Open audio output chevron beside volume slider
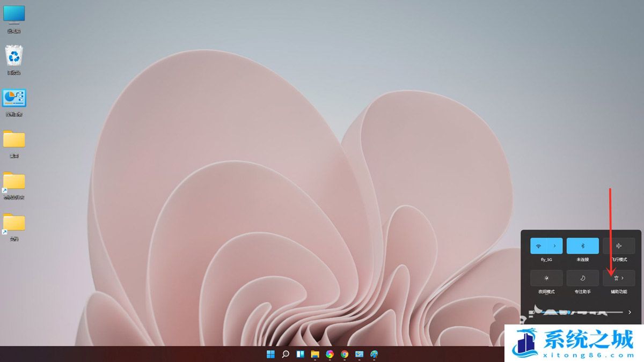Image resolution: width=644 pixels, height=362 pixels. point(630,312)
